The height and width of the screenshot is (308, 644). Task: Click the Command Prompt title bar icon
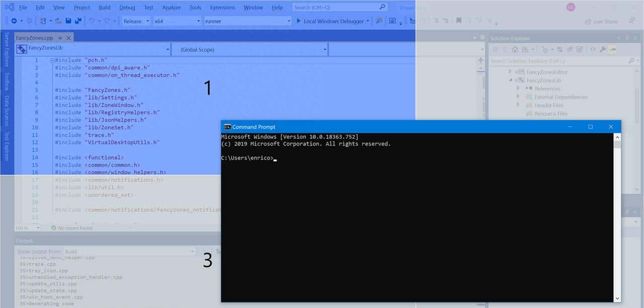coord(227,127)
